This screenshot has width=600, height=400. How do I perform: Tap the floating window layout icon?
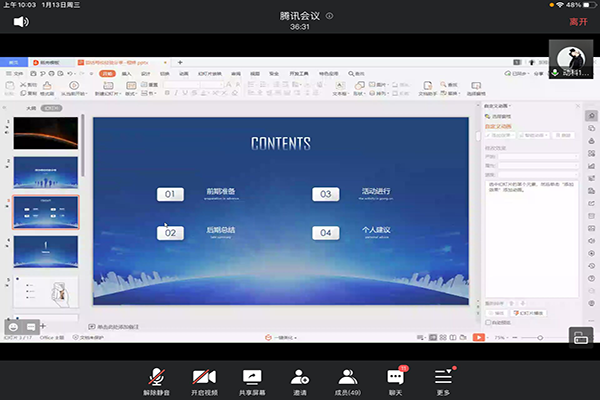tap(580, 337)
